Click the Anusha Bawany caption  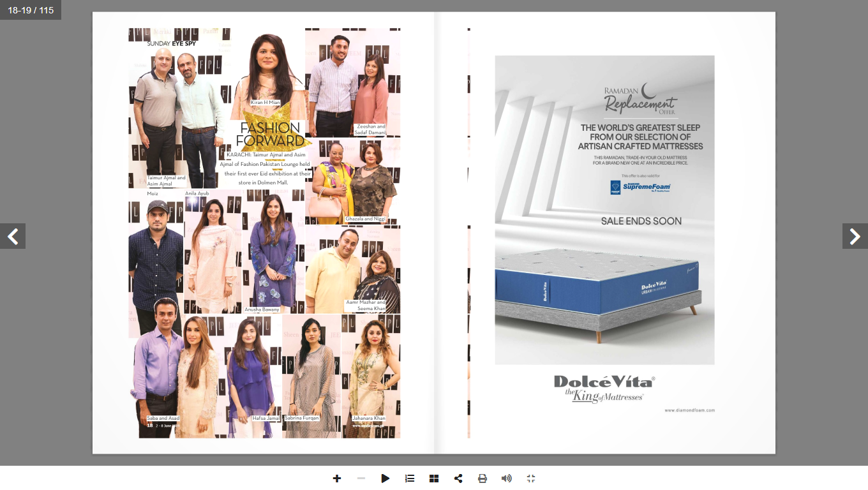click(x=262, y=309)
